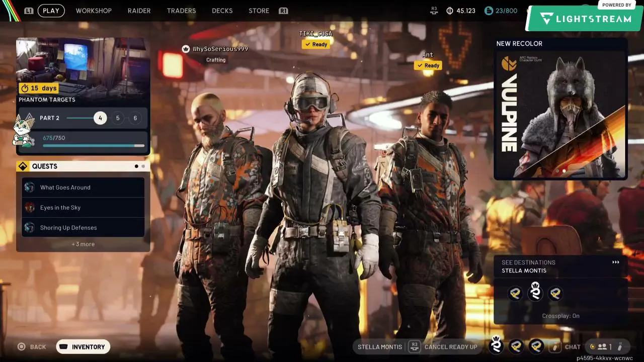Open the INVENTORY button
The image size is (644, 362).
[83, 347]
